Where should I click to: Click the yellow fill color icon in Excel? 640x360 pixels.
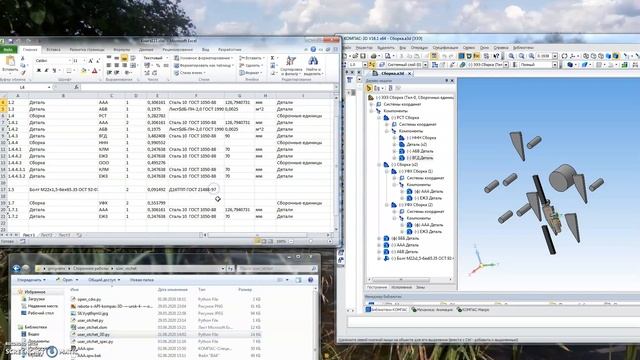point(84,71)
